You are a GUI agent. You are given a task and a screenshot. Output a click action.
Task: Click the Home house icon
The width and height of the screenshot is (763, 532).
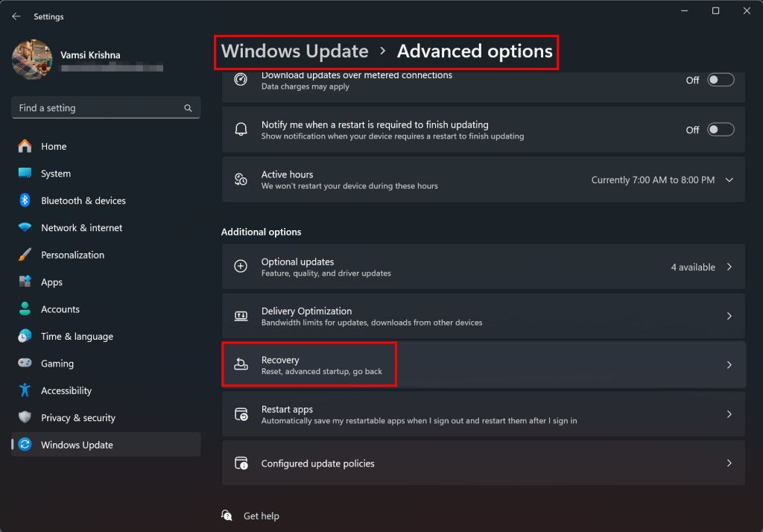pyautogui.click(x=25, y=146)
